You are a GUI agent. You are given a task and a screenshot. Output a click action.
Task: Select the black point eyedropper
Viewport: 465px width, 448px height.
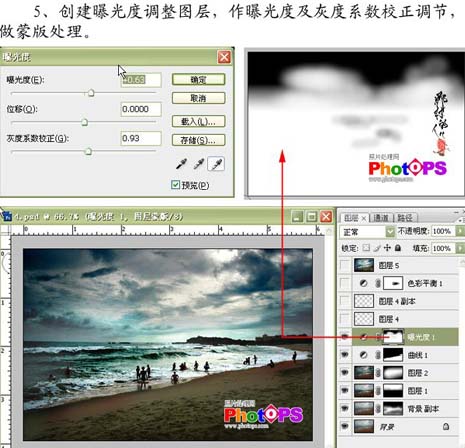181,164
